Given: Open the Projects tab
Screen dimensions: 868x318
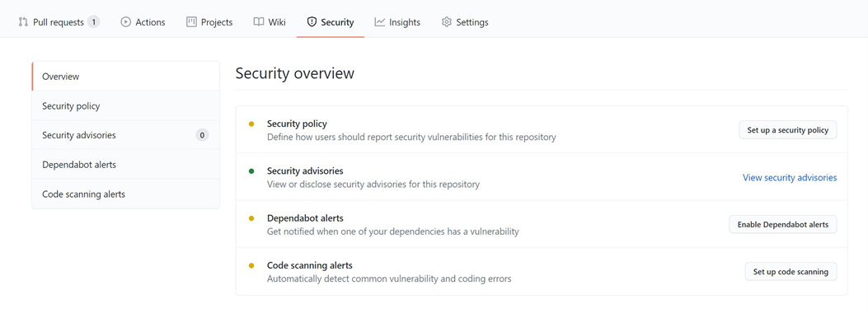Looking at the screenshot, I should pos(209,22).
